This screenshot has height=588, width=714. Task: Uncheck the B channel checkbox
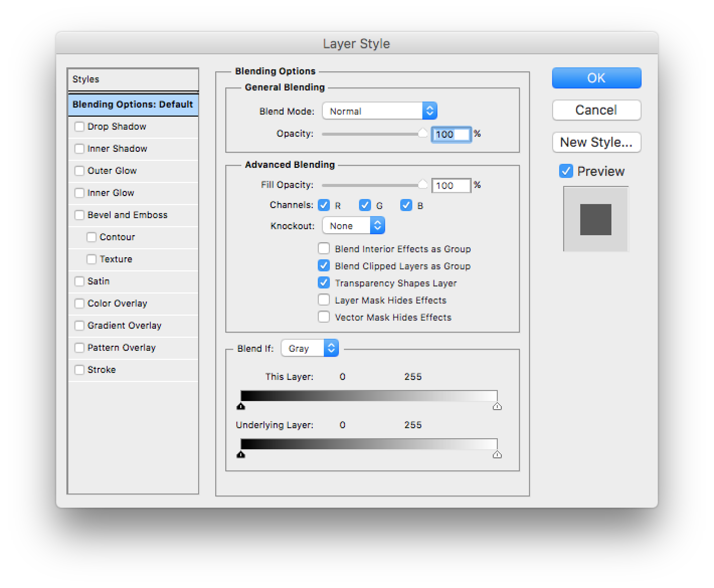[x=406, y=205]
